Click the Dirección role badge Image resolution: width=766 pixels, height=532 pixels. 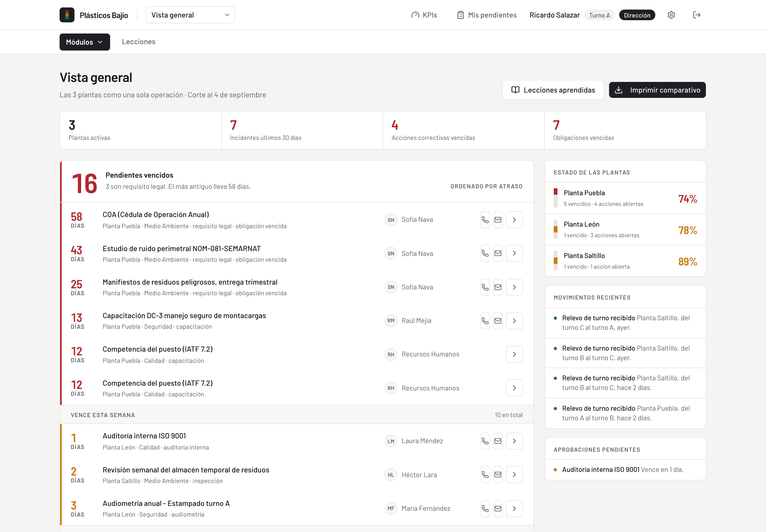(637, 15)
